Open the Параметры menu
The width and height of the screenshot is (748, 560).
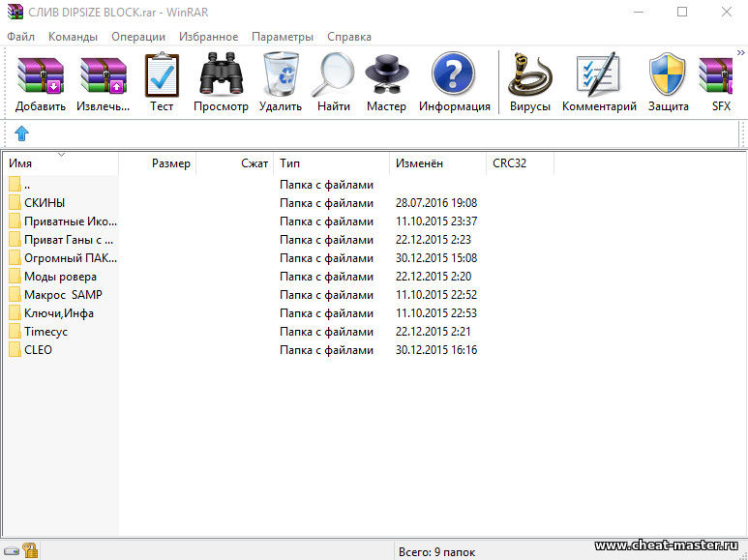point(282,37)
